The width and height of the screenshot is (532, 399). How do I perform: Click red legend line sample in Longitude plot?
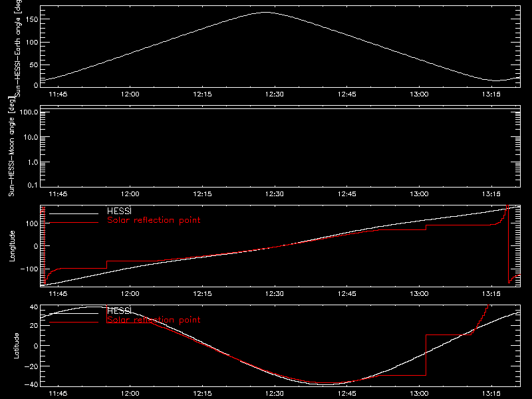click(74, 223)
